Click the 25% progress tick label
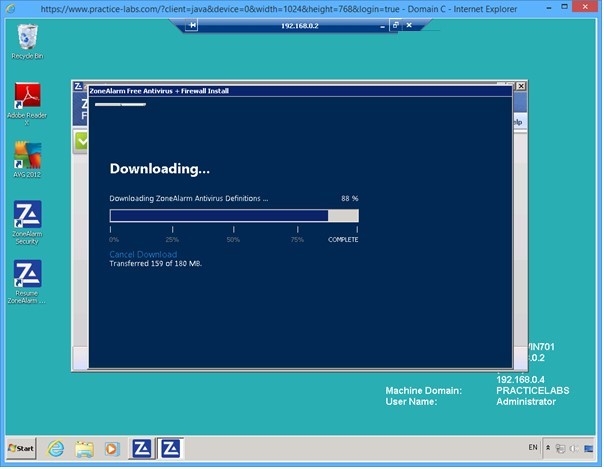 point(172,240)
